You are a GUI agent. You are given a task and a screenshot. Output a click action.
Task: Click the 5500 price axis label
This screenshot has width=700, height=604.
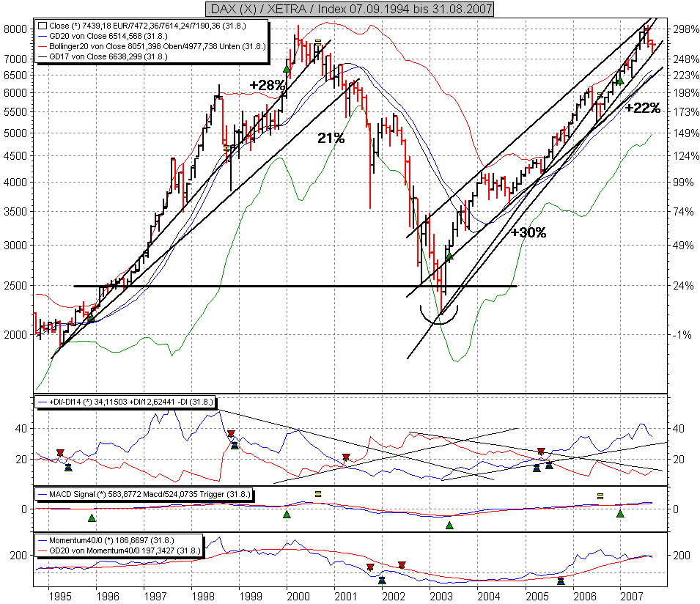pyautogui.click(x=15, y=112)
